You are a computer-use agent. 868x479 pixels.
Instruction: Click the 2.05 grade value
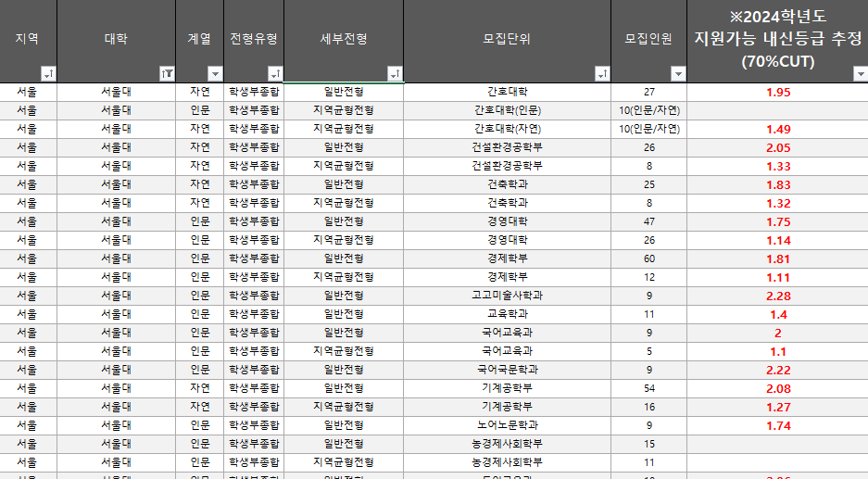tap(778, 148)
